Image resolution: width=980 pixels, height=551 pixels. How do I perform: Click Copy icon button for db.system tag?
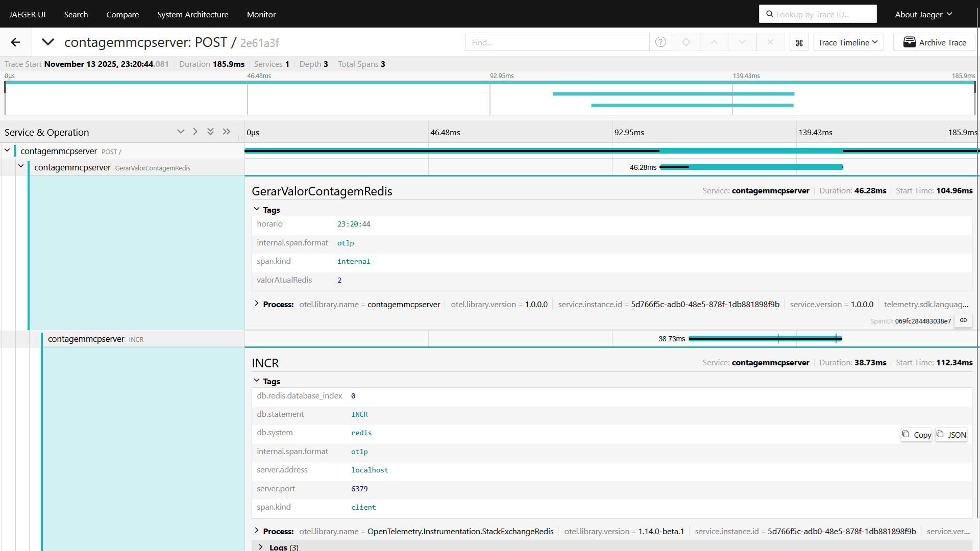(x=917, y=435)
